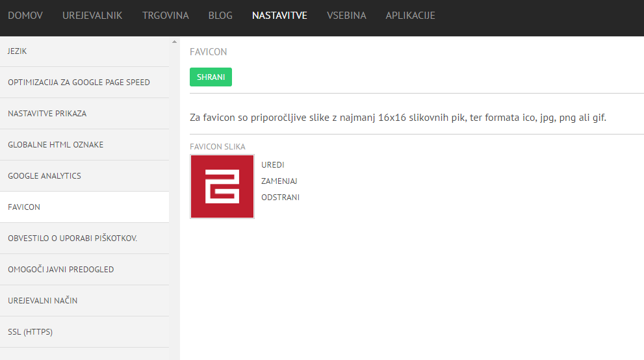Click the favicon recommendation text starting 'Za favicon so'
This screenshot has height=360, width=644.
pyautogui.click(x=398, y=118)
